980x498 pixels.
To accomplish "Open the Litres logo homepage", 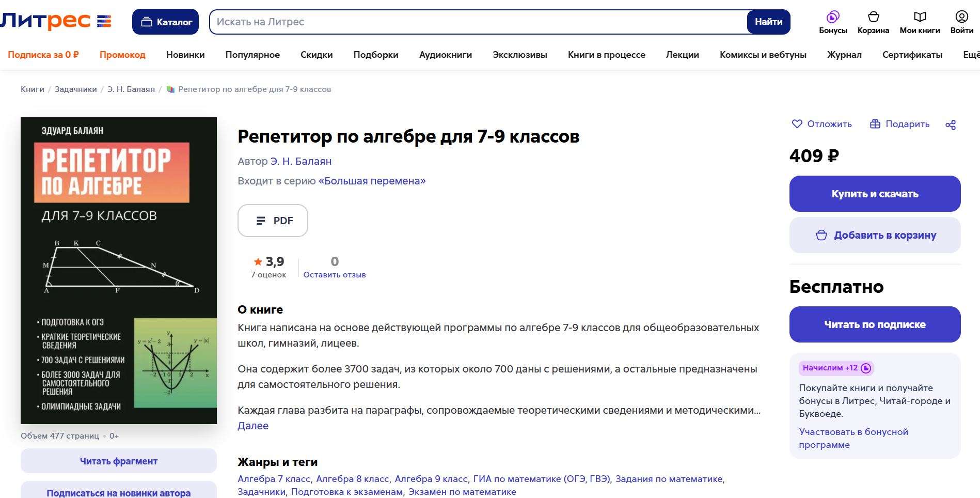I will [x=55, y=21].
